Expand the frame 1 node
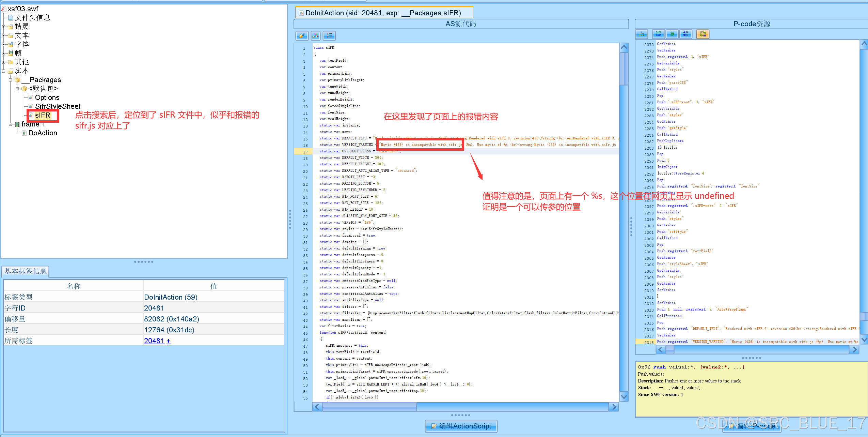 click(x=11, y=124)
